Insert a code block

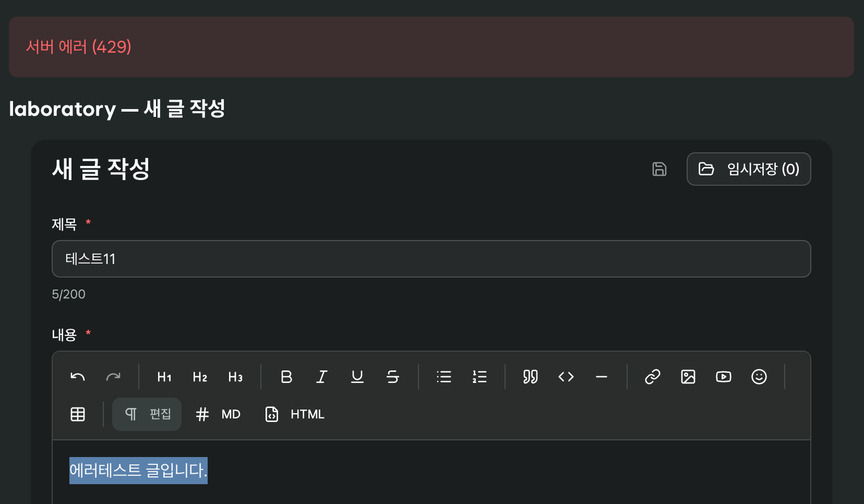pyautogui.click(x=566, y=377)
